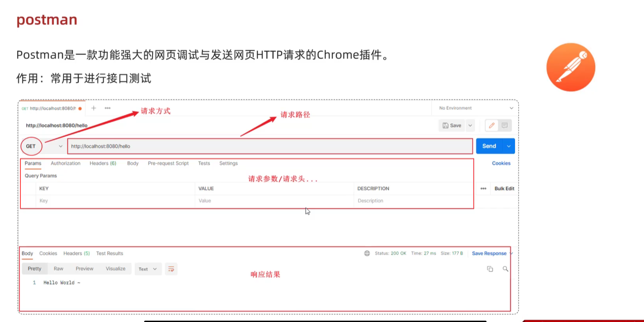Select the response Body tab
Screen dimensions: 644x322
27,253
